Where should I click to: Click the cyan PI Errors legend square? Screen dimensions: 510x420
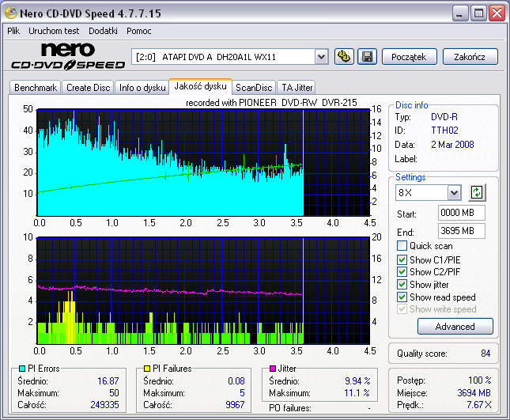point(22,369)
